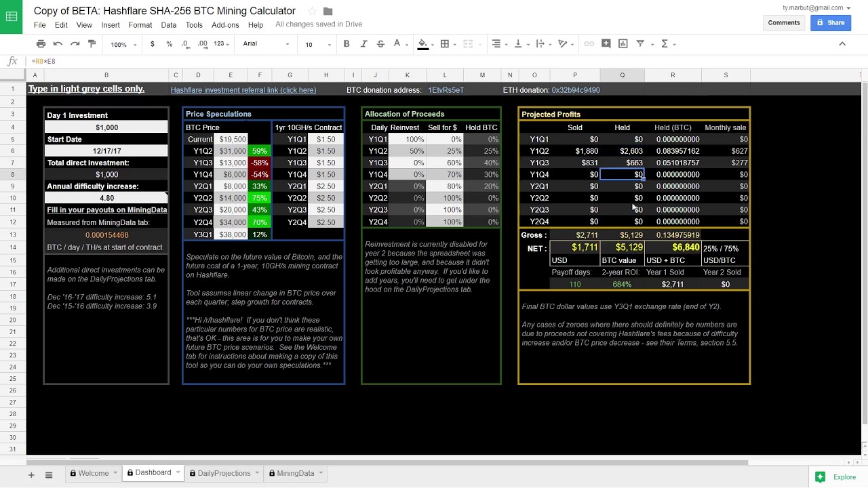Open the Edit menu
The height and width of the screenshot is (488, 868).
(61, 25)
